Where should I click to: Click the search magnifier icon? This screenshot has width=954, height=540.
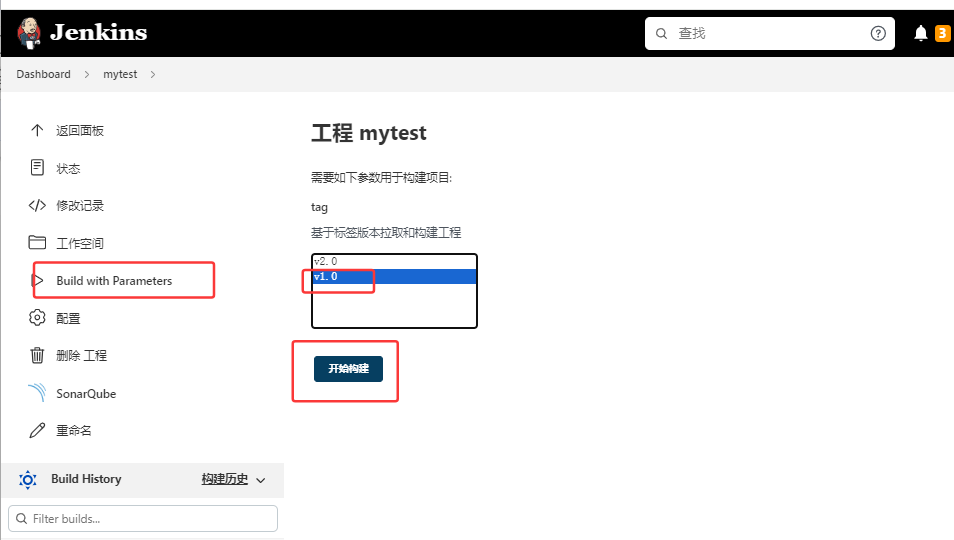(x=661, y=33)
